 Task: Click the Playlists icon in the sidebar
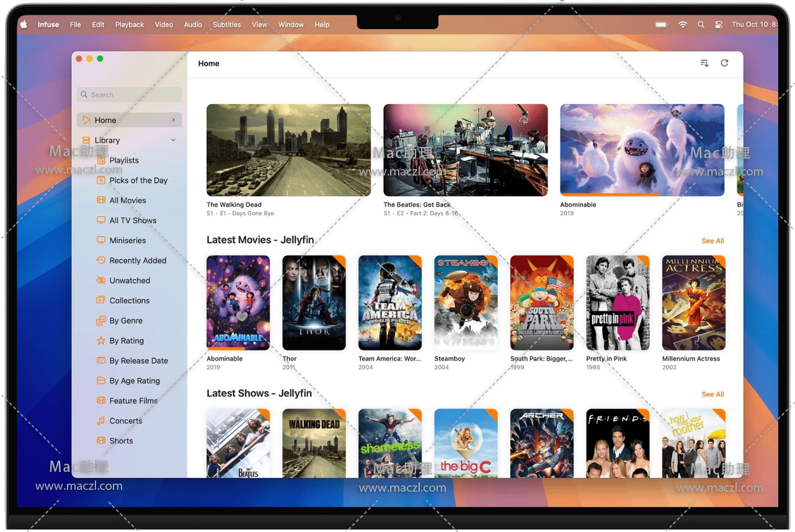pos(101,160)
